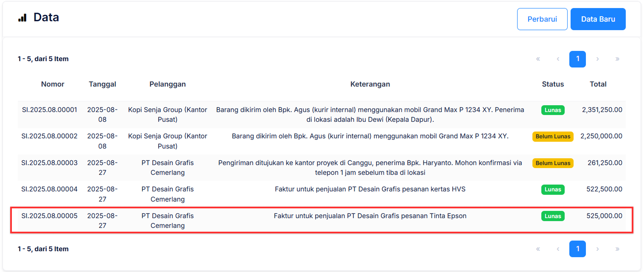Go to first page using bottom pagination
Viewport: 644px width, 272px height.
(538, 249)
